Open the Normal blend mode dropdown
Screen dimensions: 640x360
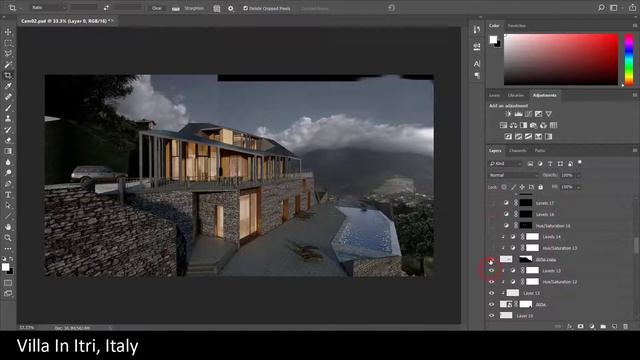pyautogui.click(x=513, y=175)
